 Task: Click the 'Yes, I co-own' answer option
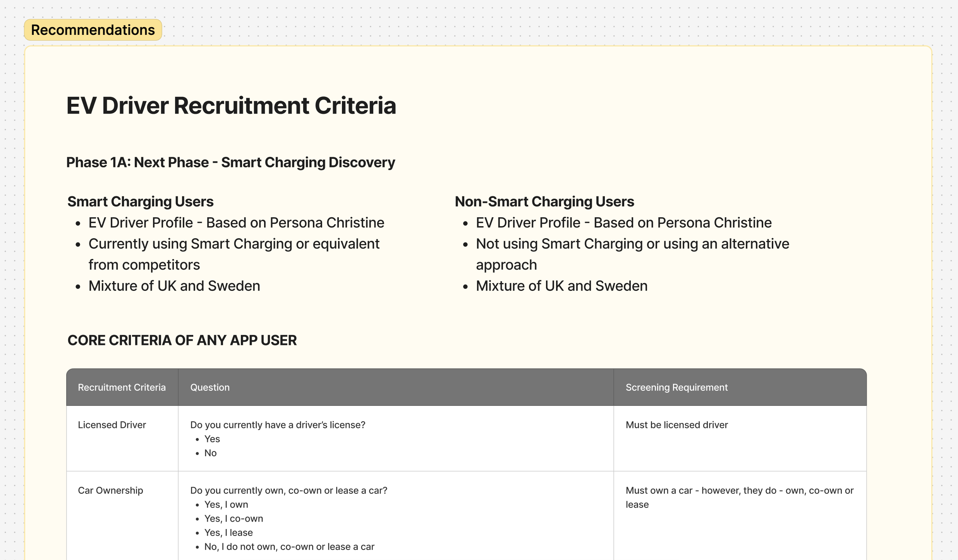pyautogui.click(x=233, y=519)
